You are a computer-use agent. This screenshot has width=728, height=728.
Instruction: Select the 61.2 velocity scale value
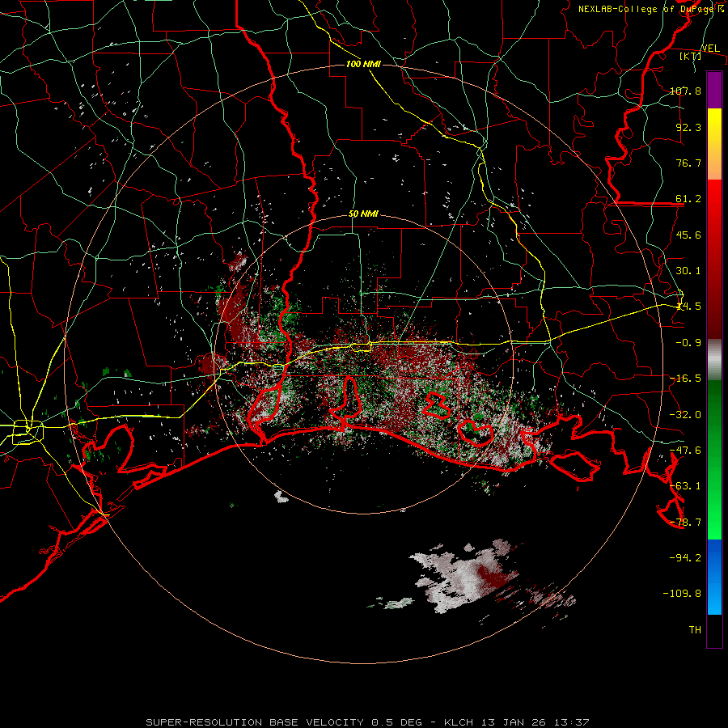[x=688, y=199]
